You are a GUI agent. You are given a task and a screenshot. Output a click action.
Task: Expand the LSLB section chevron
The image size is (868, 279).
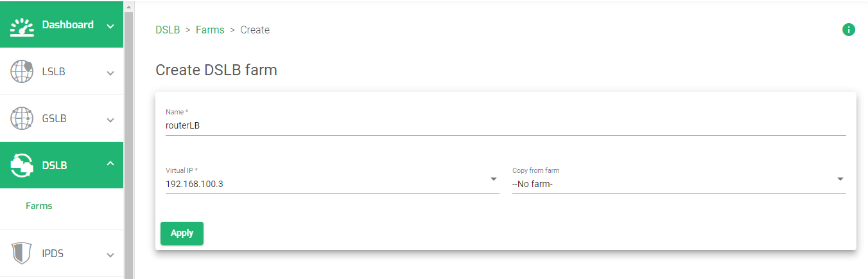click(110, 73)
